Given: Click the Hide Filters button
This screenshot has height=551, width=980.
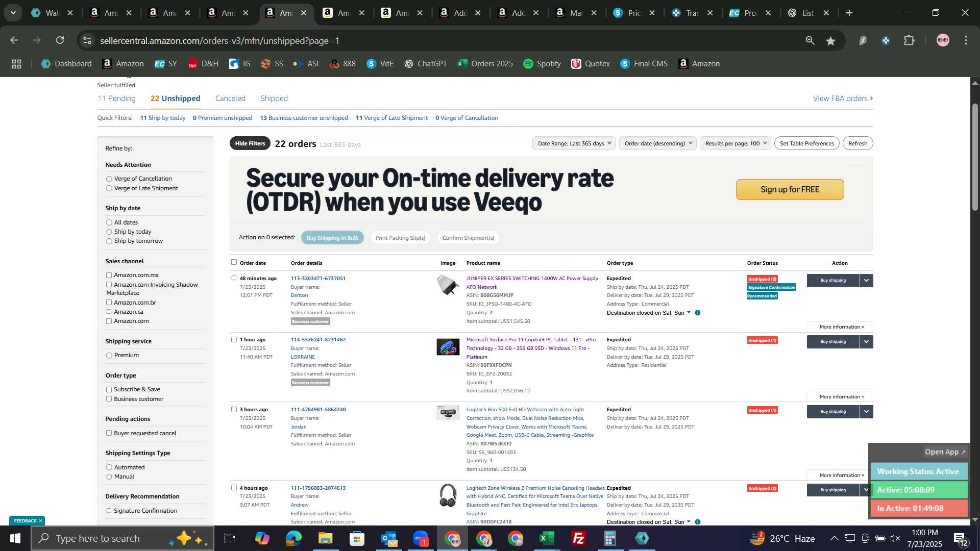Looking at the screenshot, I should tap(250, 143).
